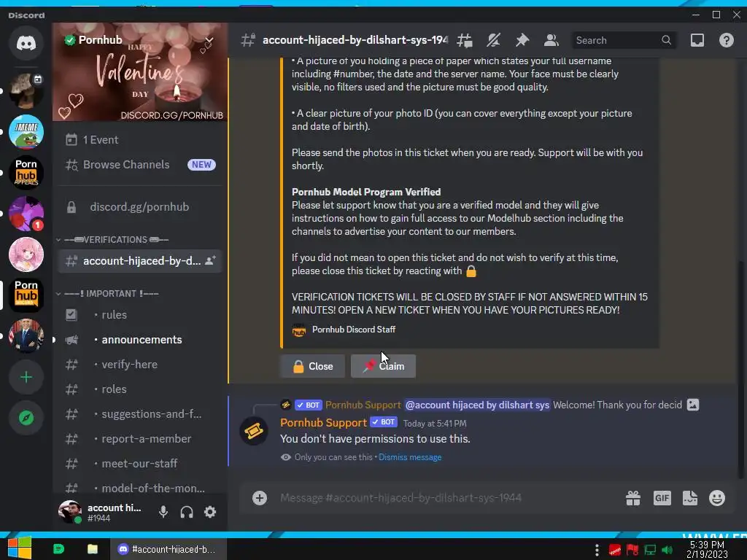Click the create invite icon beside account-hijaced channel
Image resolution: width=747 pixels, height=560 pixels.
(x=210, y=261)
